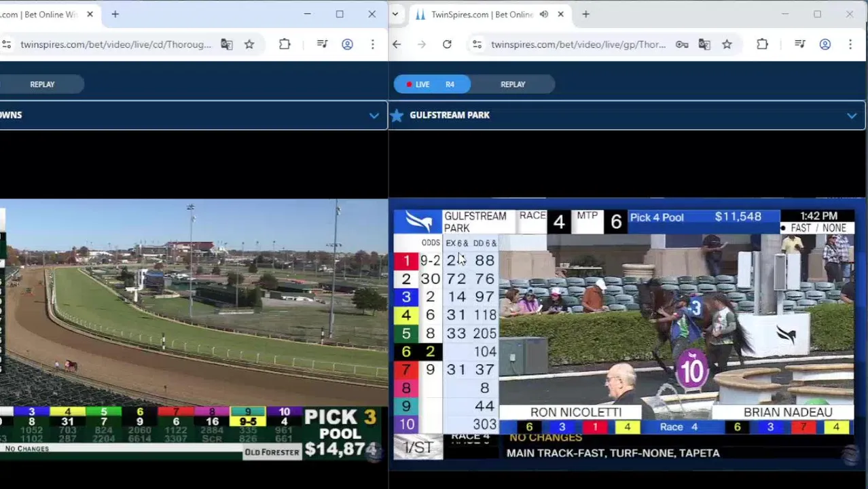Reload the page in the right window
This screenshot has height=489, width=868.
tap(447, 44)
